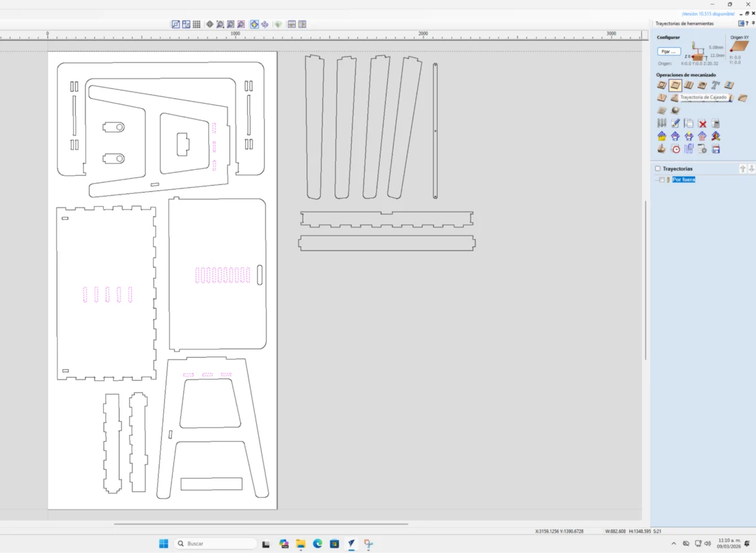Viewport: 756px width, 553px height.
Task: Open File Explorer from the taskbar
Action: 301,543
